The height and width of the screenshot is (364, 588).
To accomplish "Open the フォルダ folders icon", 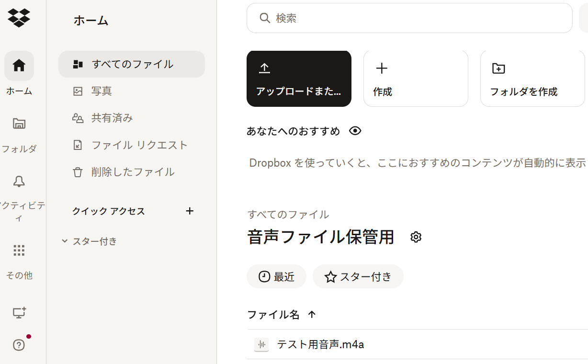I will (19, 124).
